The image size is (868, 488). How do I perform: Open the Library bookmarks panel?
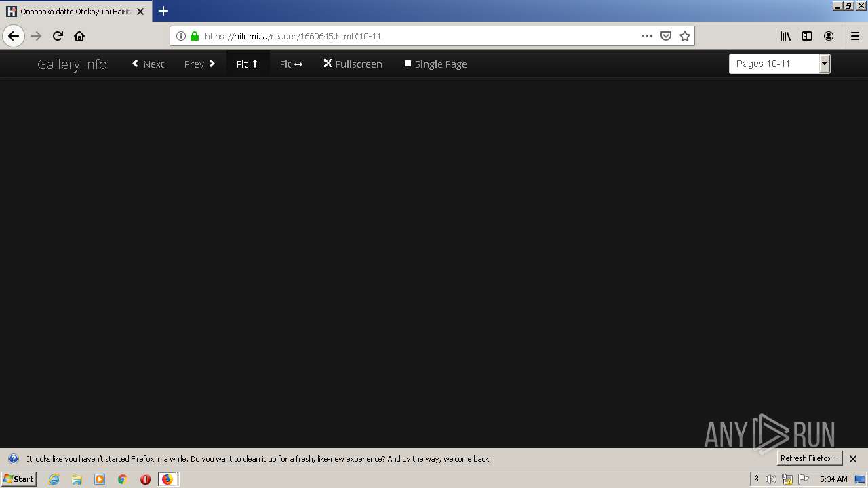(785, 36)
